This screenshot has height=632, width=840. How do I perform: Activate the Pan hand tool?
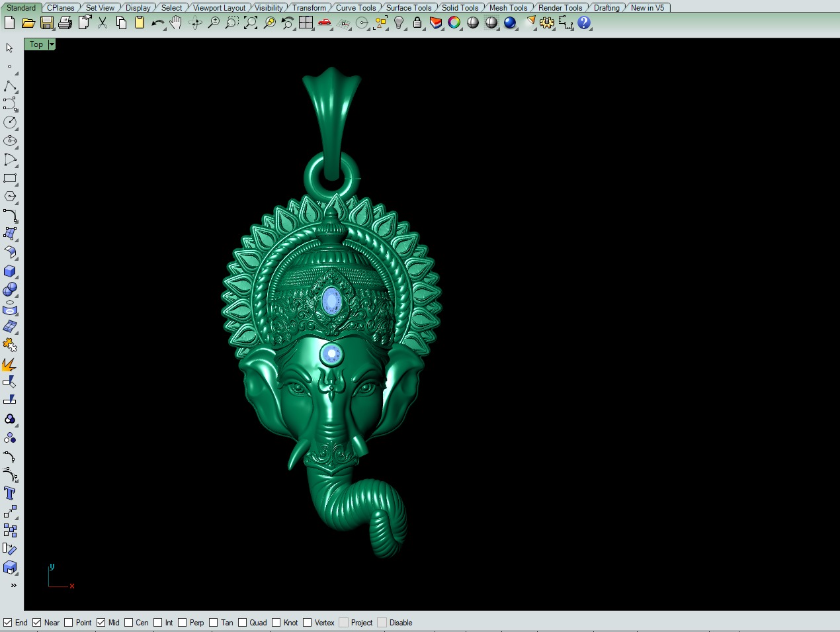(x=176, y=23)
